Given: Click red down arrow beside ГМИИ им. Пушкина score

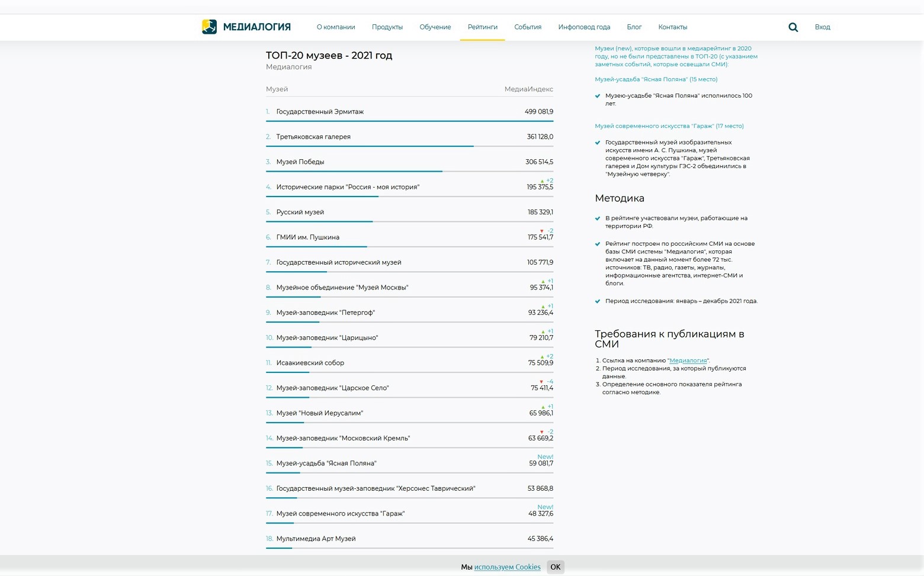Looking at the screenshot, I should pos(541,231).
